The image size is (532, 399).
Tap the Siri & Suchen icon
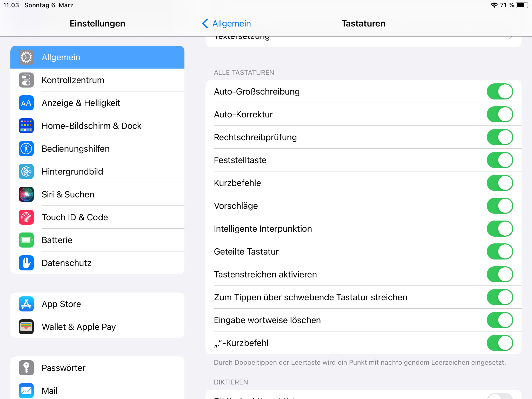(26, 194)
